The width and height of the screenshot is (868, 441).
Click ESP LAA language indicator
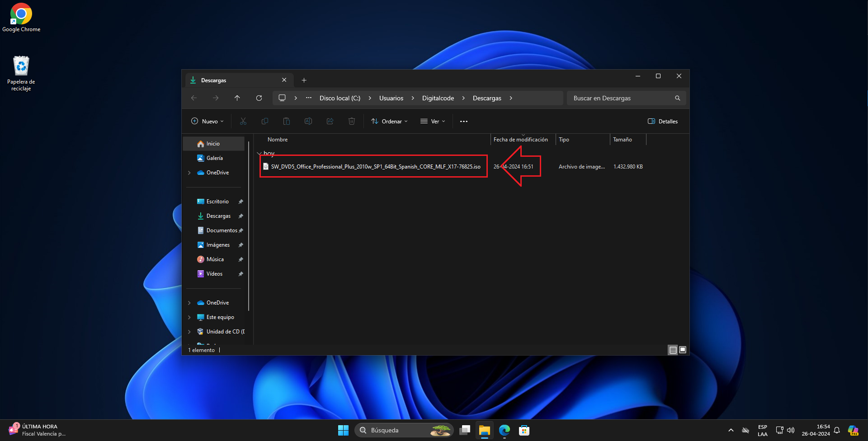pos(763,430)
